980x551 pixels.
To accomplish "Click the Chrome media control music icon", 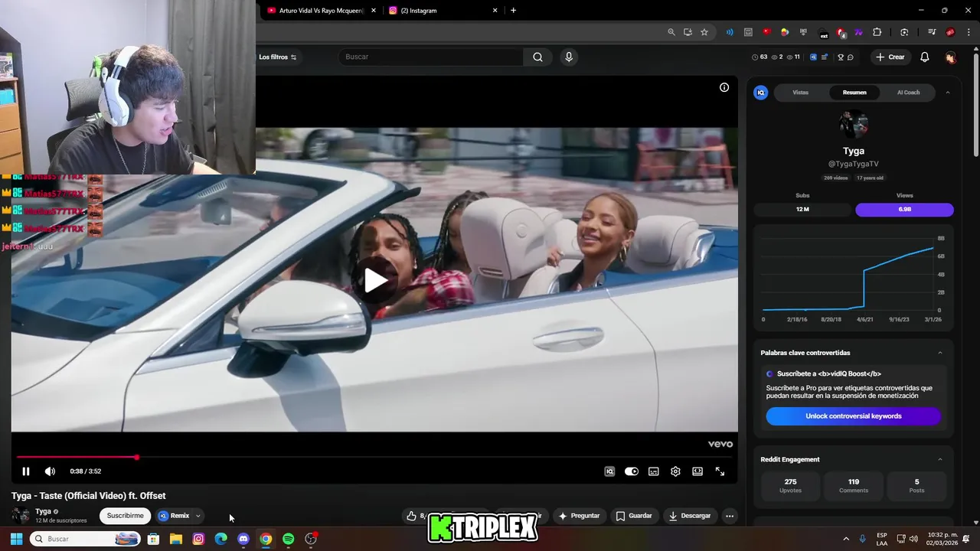I will click(x=932, y=32).
